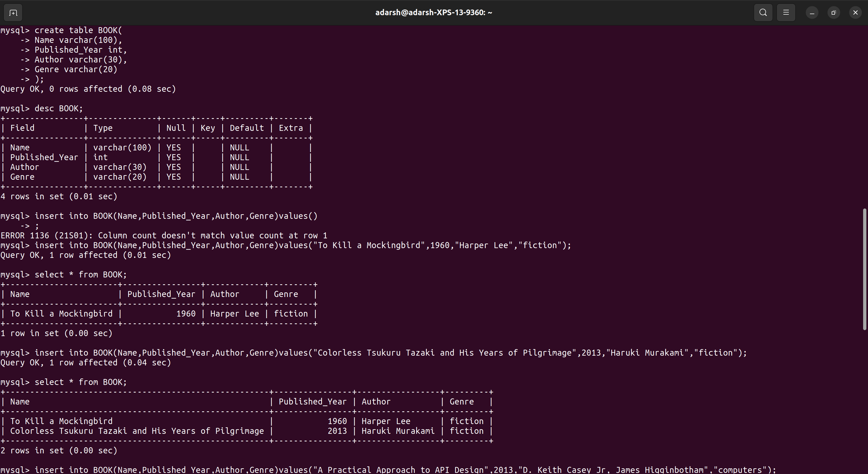
Task: Close the terminal window
Action: [x=855, y=13]
